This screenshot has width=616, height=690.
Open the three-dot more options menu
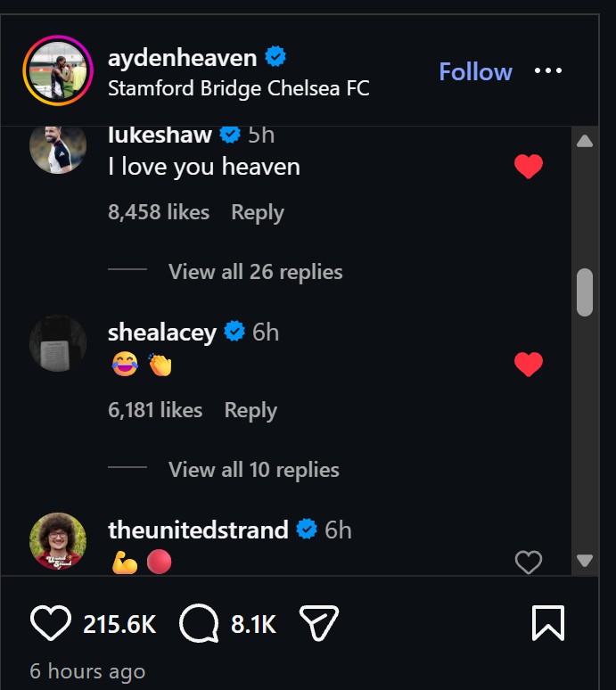(548, 71)
